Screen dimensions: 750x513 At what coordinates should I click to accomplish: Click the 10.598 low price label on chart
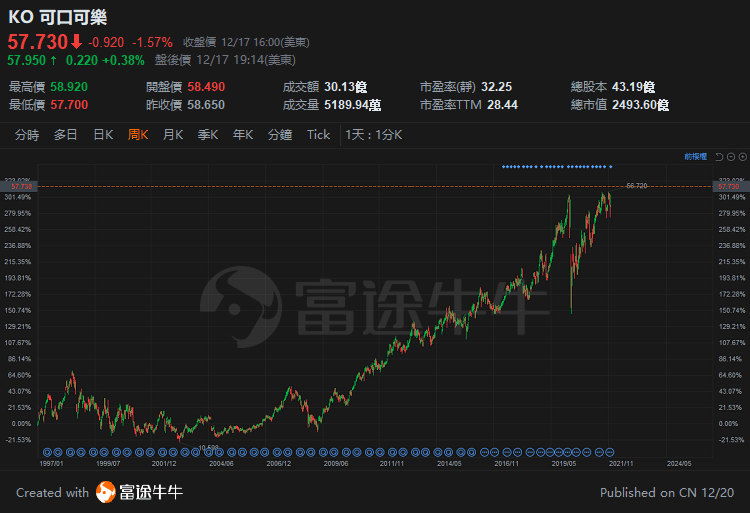[x=208, y=448]
